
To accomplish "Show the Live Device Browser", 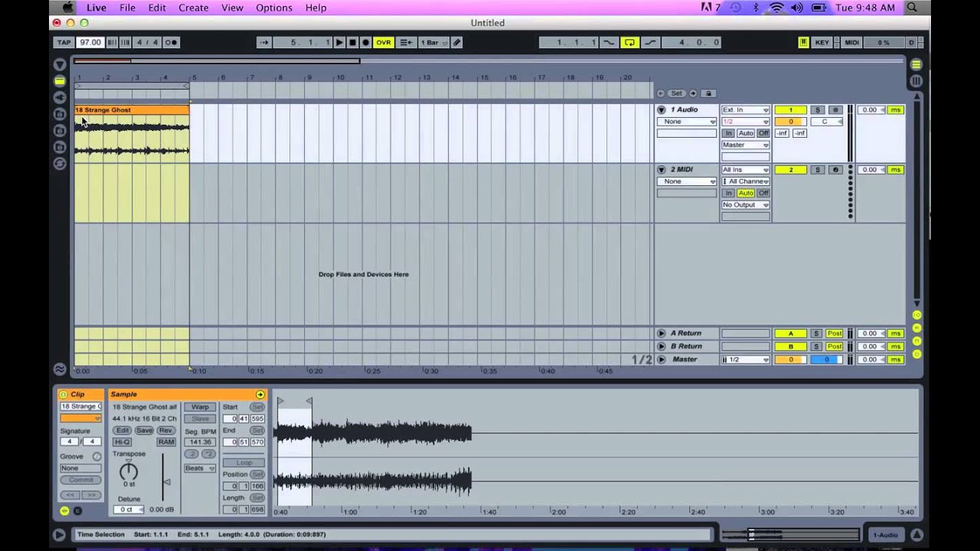I will (60, 80).
